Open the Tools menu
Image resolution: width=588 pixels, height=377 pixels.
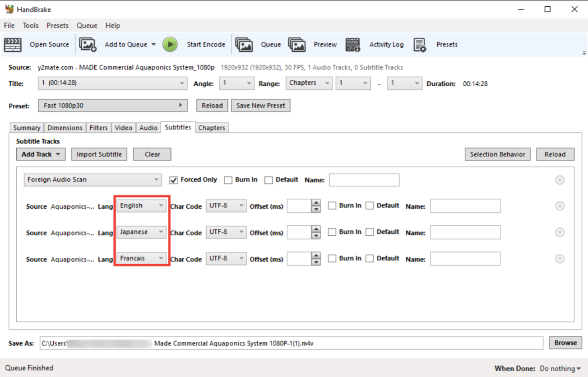click(31, 26)
